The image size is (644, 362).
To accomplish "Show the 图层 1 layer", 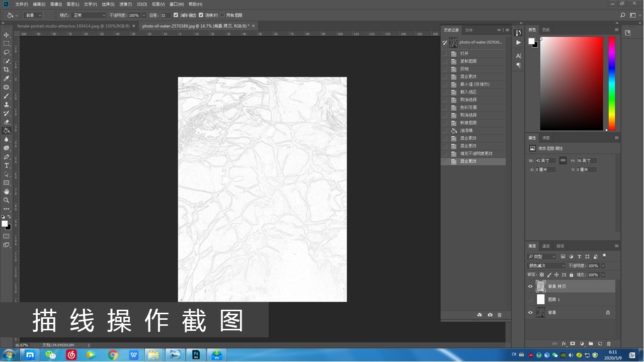I will pos(530,300).
